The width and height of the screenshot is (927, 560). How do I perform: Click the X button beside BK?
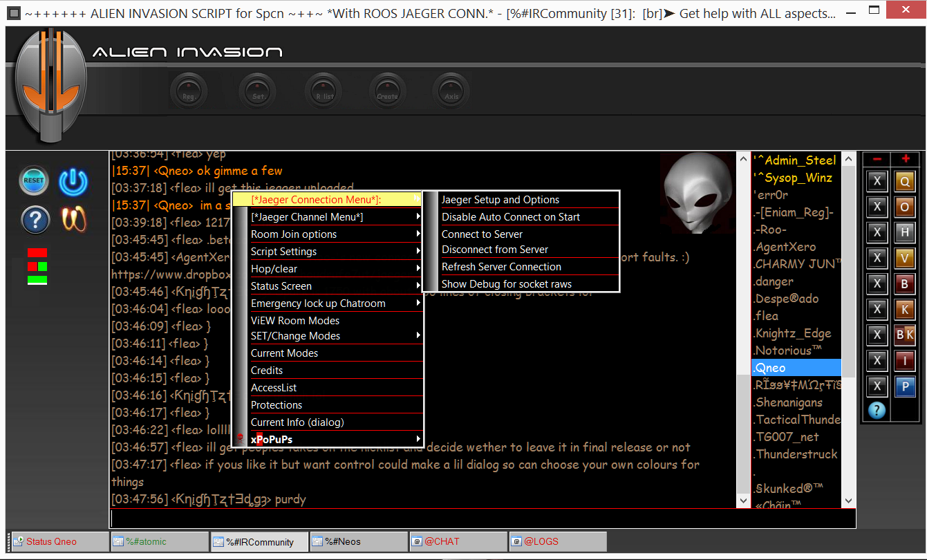click(877, 335)
